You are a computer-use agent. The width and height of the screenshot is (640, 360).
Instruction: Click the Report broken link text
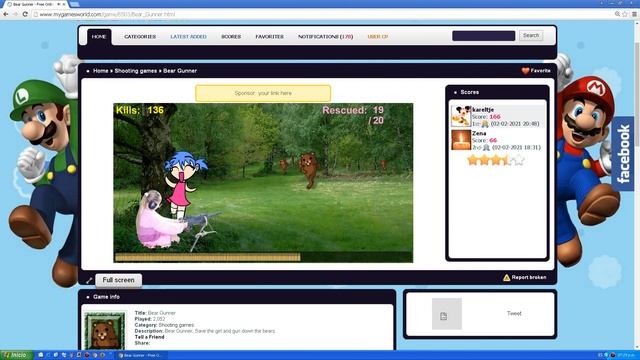[x=529, y=278]
